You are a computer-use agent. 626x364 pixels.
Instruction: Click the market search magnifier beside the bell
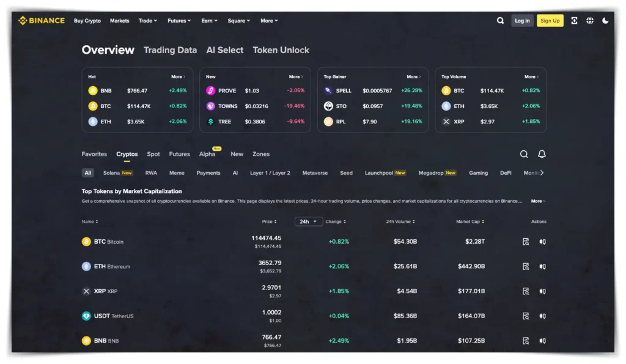click(524, 155)
